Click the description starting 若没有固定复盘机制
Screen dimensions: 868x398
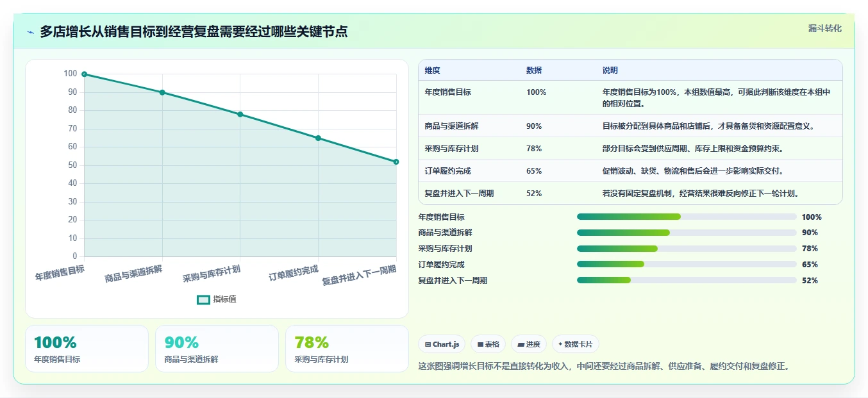pyautogui.click(x=701, y=194)
